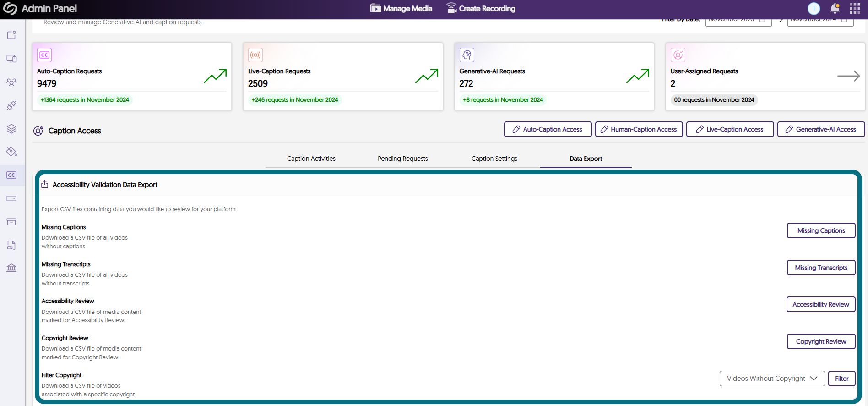868x406 pixels.
Task: Select the Data Export tab
Action: (586, 159)
